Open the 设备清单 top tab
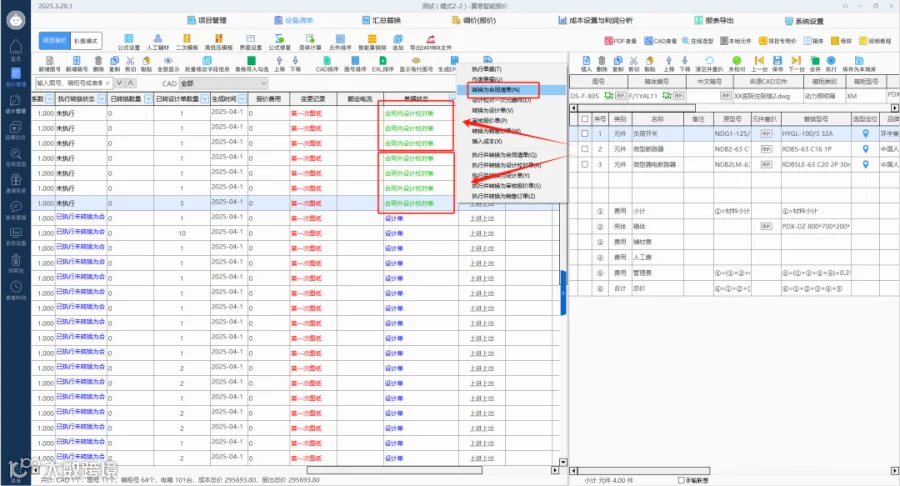900x486 pixels. coord(293,21)
